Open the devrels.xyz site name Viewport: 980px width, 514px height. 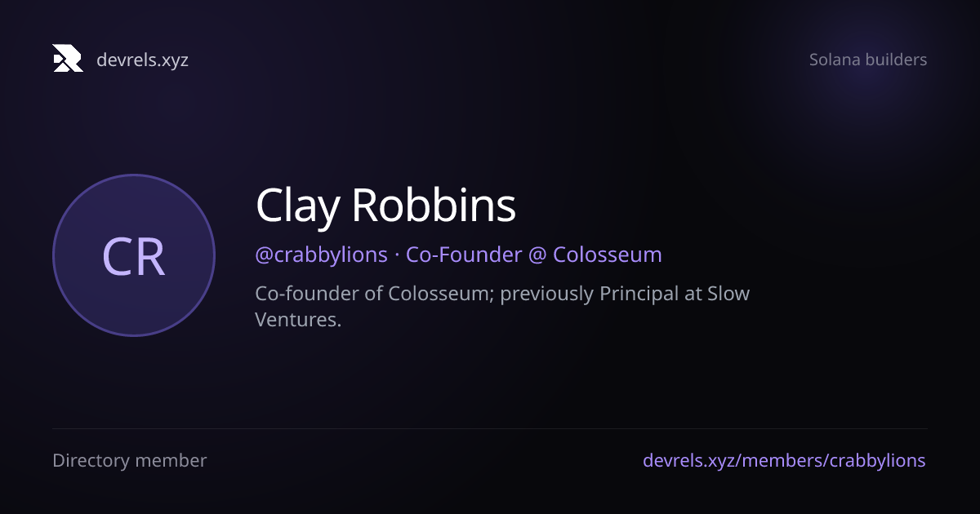tap(142, 60)
